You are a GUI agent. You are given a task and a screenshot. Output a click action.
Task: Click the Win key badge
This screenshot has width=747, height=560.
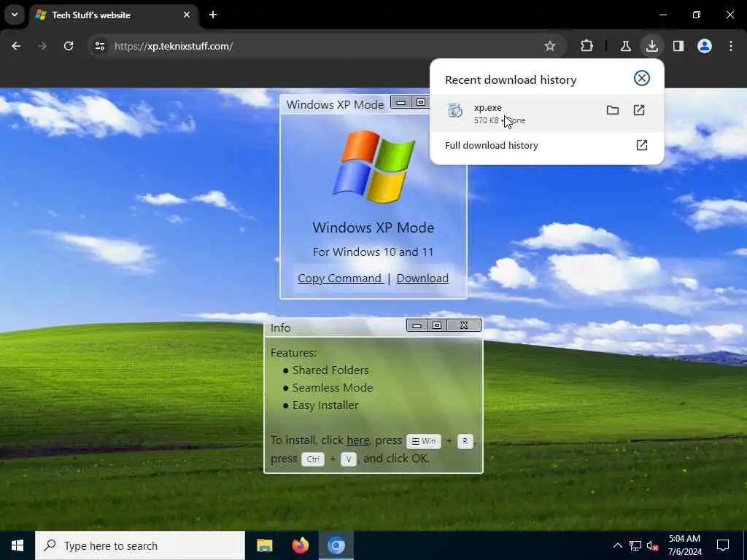(424, 441)
